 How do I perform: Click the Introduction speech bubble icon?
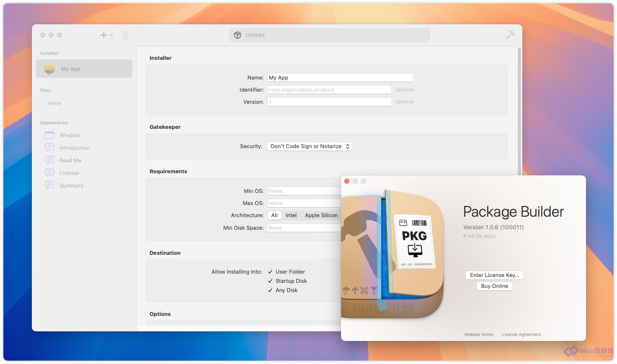pyautogui.click(x=49, y=148)
